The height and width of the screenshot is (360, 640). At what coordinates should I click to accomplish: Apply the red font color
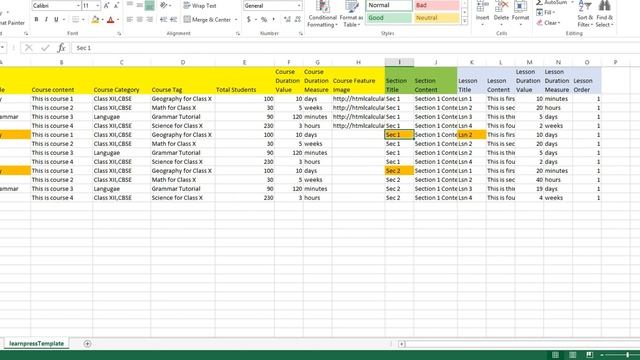(x=110, y=20)
